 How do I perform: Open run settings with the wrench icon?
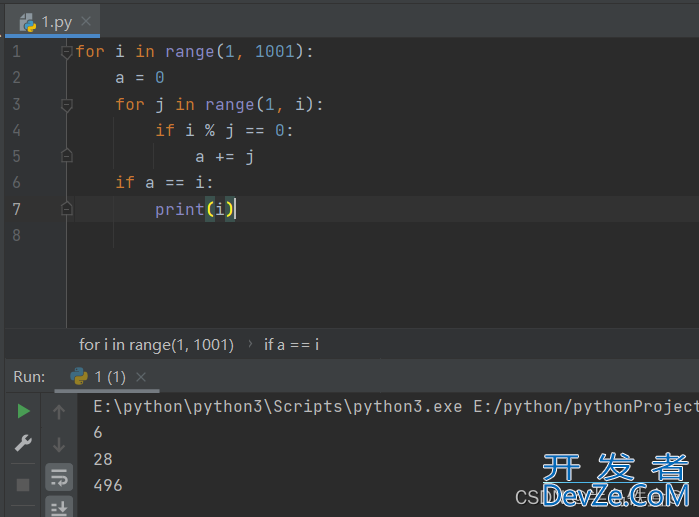tap(23, 443)
